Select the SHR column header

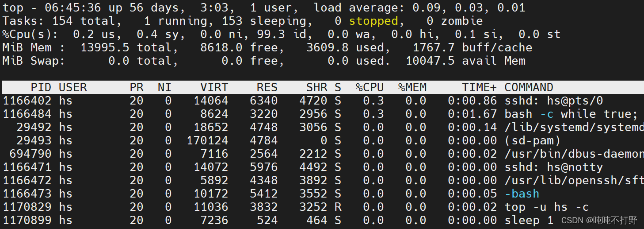[317, 87]
